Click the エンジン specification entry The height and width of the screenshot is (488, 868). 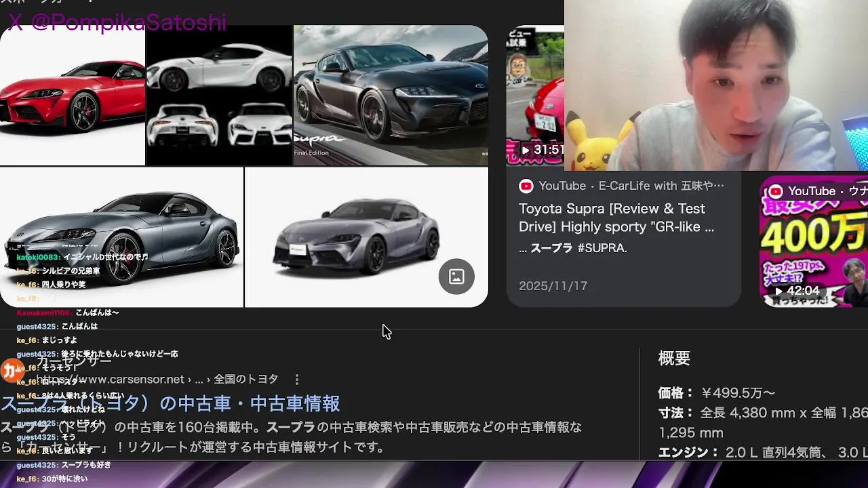point(763,452)
